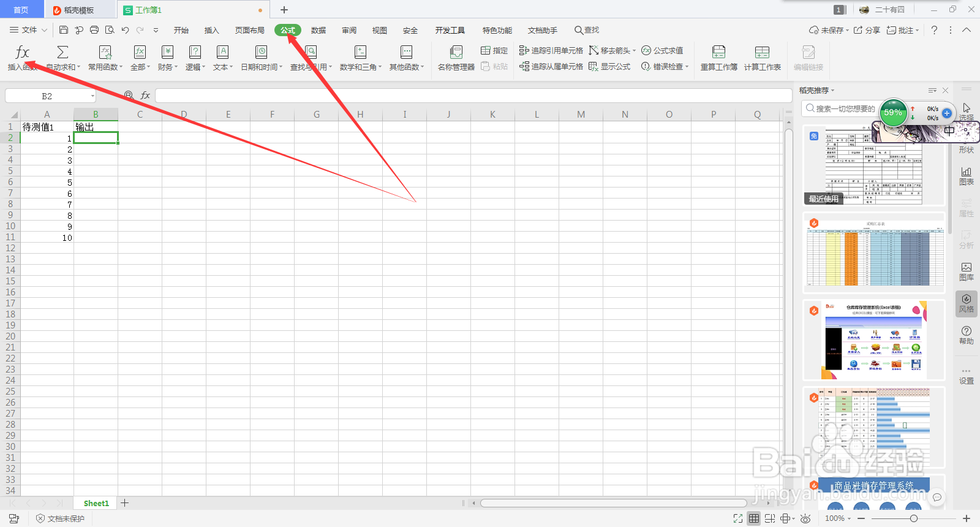The image size is (980, 527).
Task: Open new document tab with plus
Action: pyautogui.click(x=284, y=10)
